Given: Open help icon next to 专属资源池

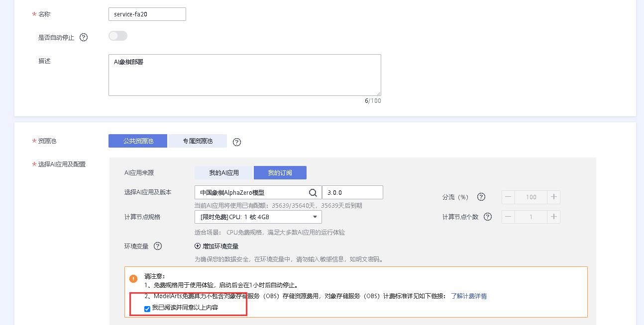Looking at the screenshot, I should [x=237, y=142].
